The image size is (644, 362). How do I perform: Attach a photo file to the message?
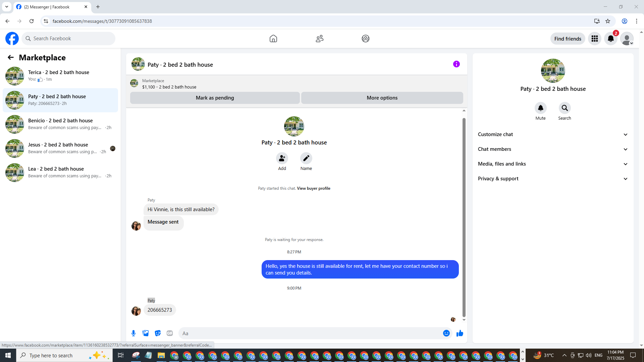(x=146, y=333)
